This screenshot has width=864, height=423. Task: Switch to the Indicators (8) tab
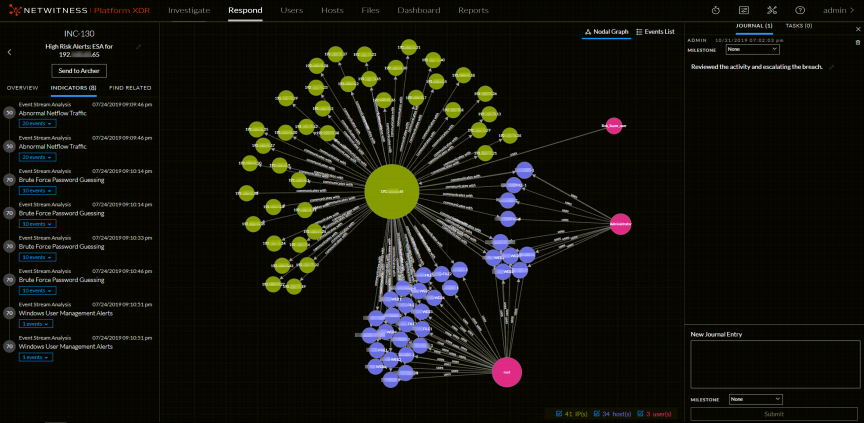pos(74,88)
